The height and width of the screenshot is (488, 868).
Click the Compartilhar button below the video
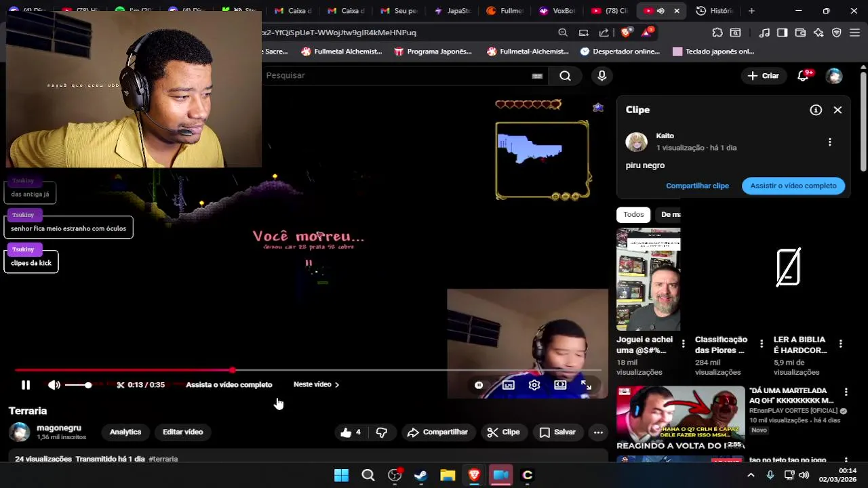coord(437,432)
